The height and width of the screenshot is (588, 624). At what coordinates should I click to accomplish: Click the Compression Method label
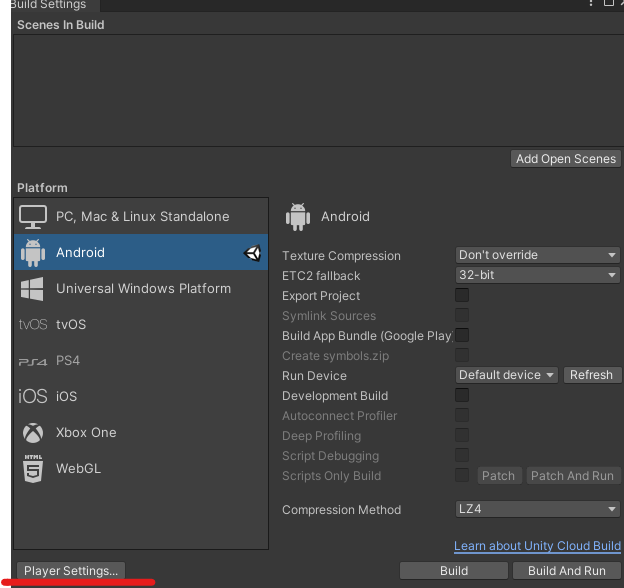tap(341, 510)
